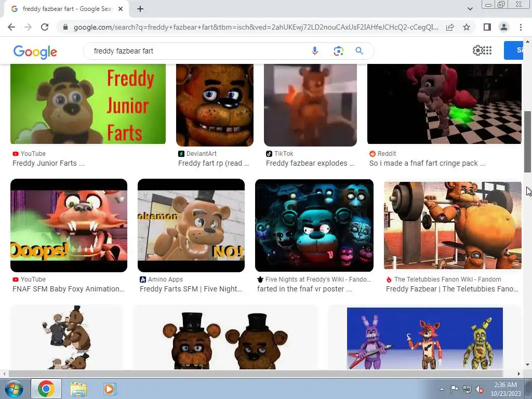Click the Action Center flag tray icon
Screen dimensions: 532x399
click(x=454, y=389)
